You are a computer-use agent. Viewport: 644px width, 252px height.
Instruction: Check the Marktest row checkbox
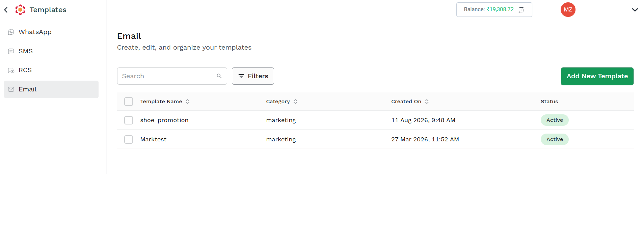129,139
